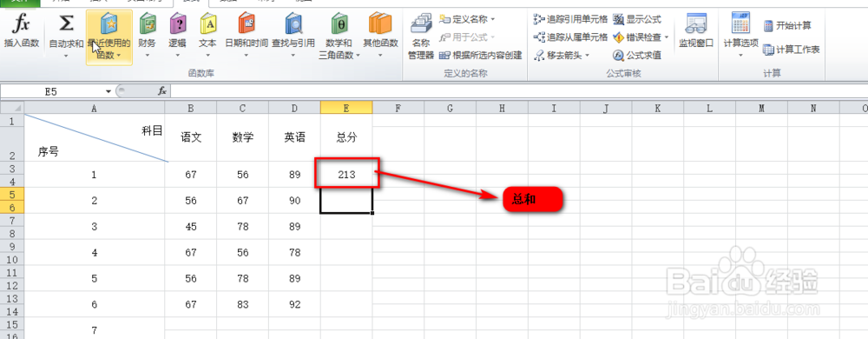Apply AutoSum (自动求和) sigma icon

tap(67, 23)
